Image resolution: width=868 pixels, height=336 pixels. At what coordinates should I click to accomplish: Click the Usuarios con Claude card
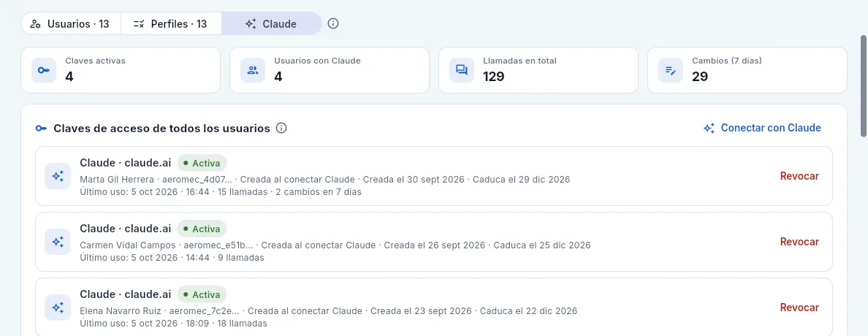pyautogui.click(x=330, y=70)
